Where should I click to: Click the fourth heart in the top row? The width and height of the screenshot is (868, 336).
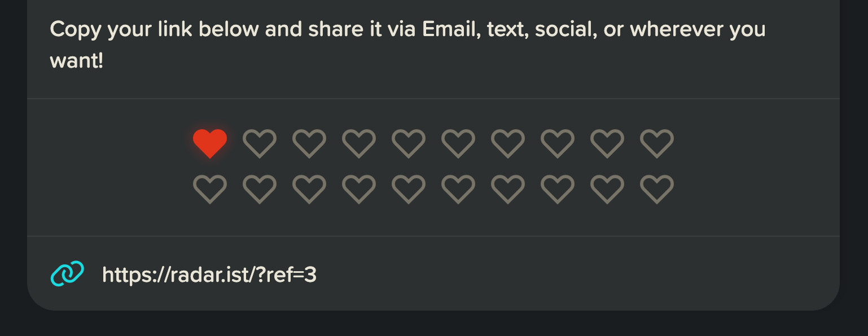pyautogui.click(x=359, y=143)
